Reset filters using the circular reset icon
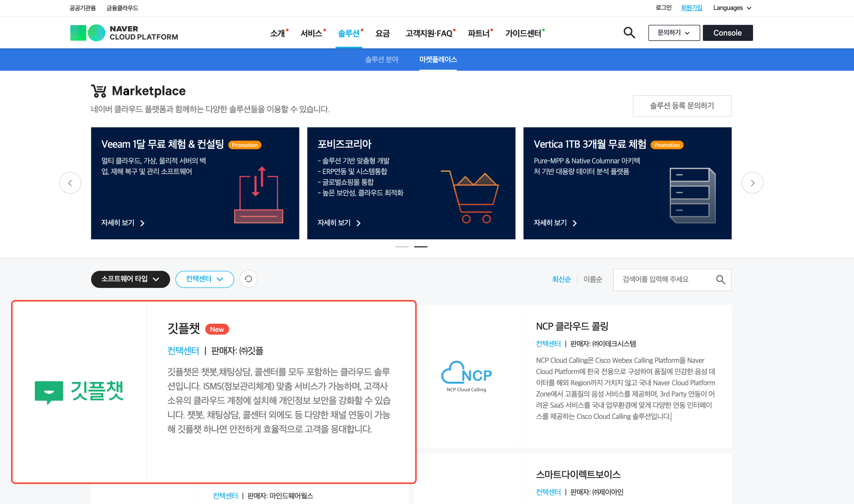The image size is (854, 504). 248,279
